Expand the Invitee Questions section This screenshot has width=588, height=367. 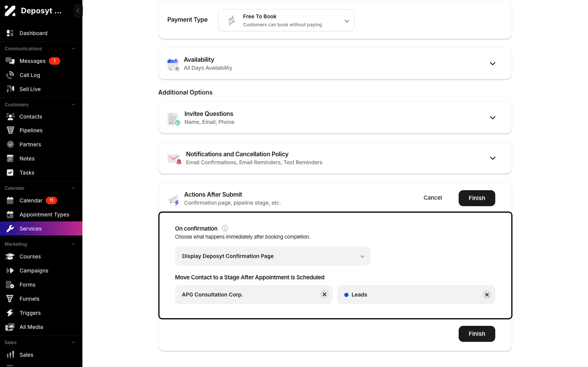(x=493, y=118)
